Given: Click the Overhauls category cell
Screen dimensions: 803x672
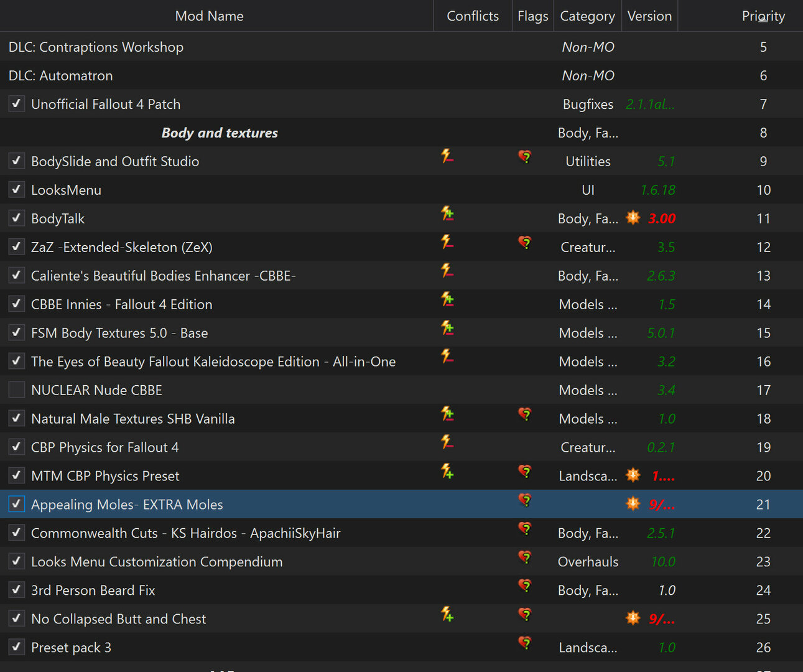Looking at the screenshot, I should [588, 562].
